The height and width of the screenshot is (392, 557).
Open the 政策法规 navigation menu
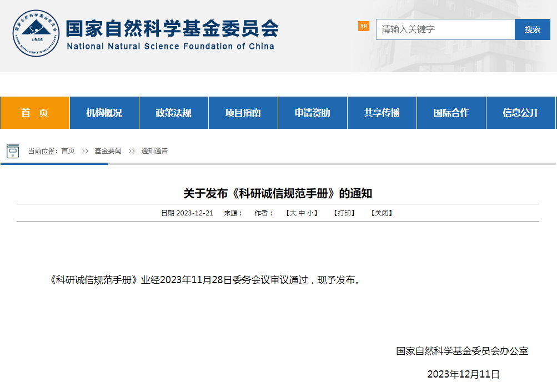point(173,113)
